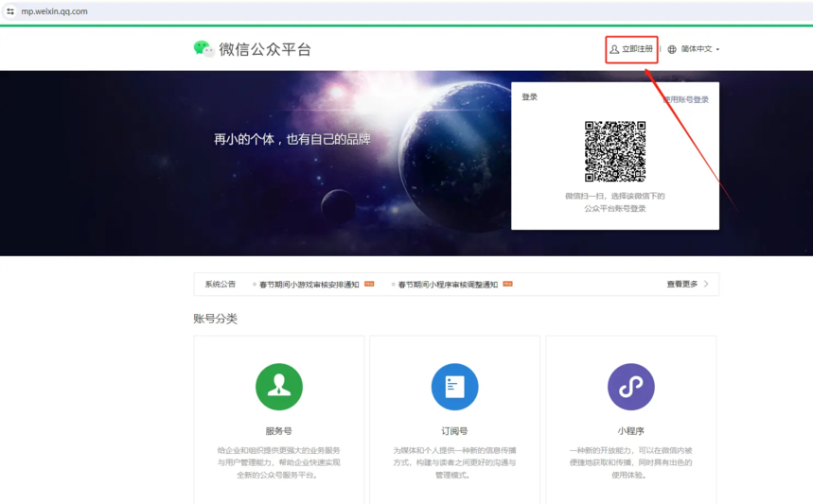Screen dimensions: 813x504
Task: Click the login QR code
Action: (615, 151)
